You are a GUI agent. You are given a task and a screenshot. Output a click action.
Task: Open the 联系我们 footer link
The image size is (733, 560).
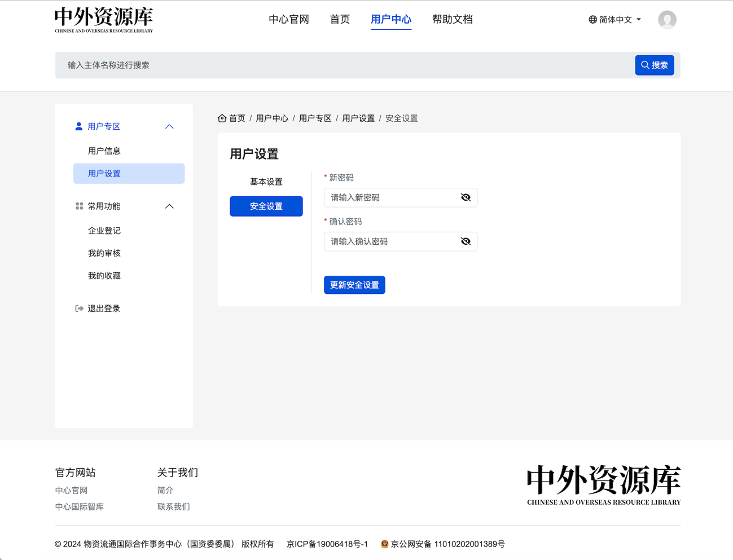click(173, 506)
